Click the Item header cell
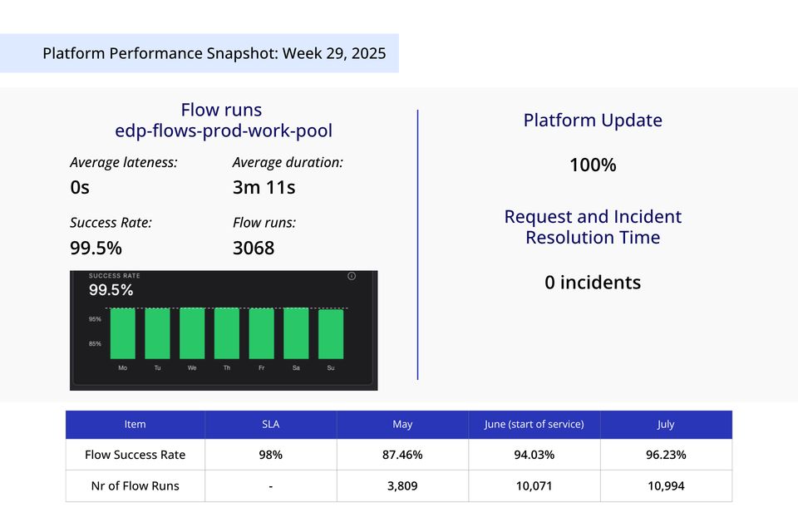 [135, 424]
